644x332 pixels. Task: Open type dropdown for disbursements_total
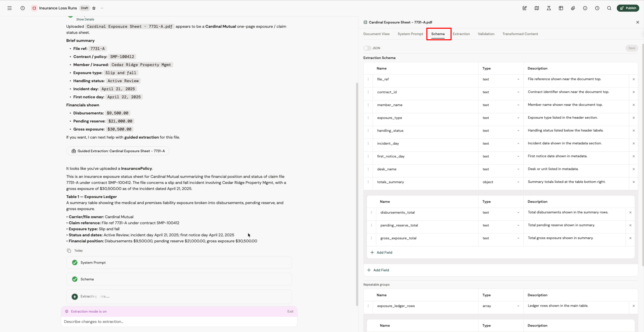tap(501, 212)
